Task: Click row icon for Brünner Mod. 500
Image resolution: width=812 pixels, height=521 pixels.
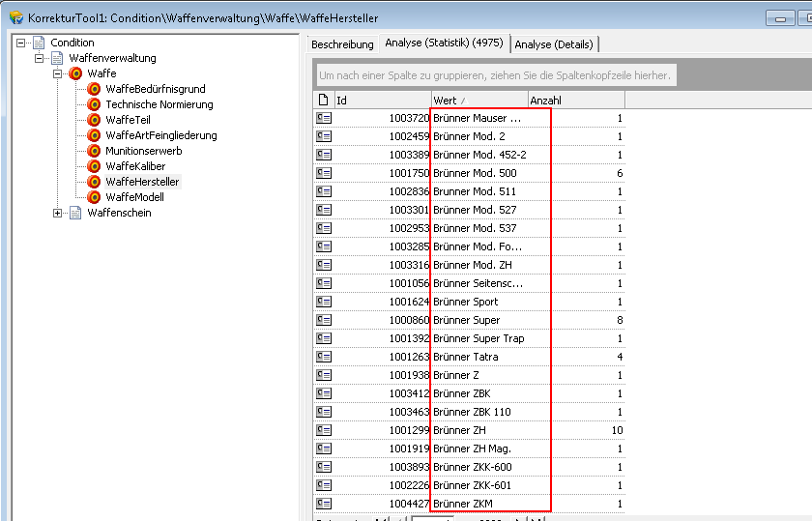Action: pyautogui.click(x=324, y=173)
